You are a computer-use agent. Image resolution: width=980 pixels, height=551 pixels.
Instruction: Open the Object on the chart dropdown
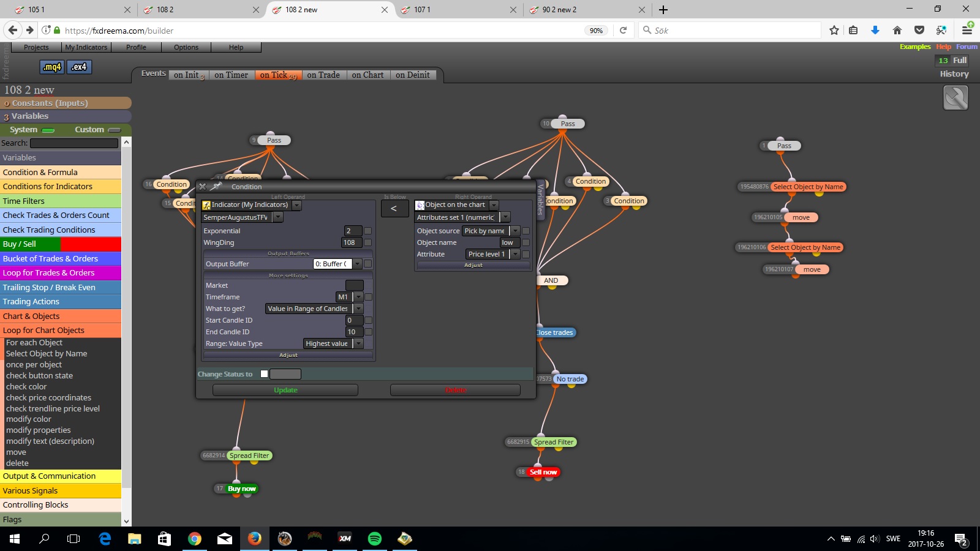pyautogui.click(x=494, y=205)
